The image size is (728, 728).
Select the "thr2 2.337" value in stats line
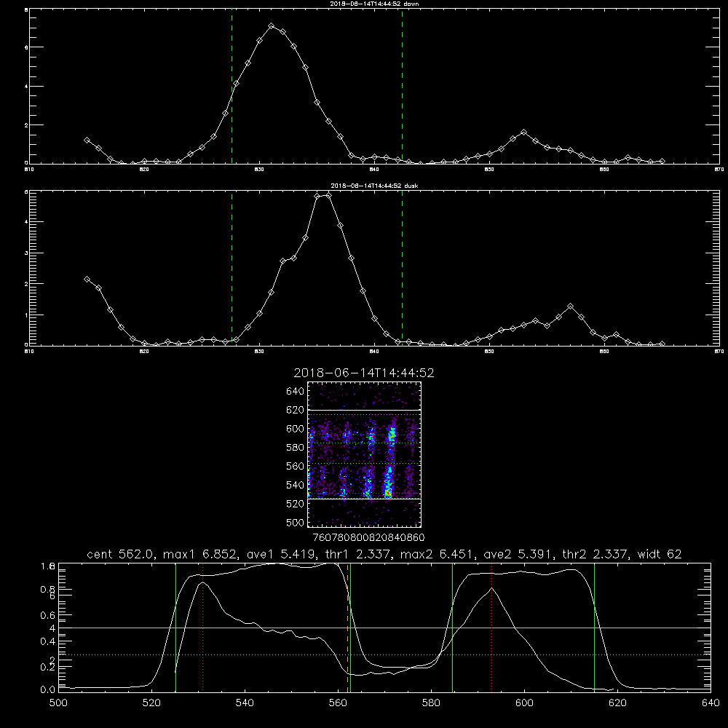click(595, 554)
